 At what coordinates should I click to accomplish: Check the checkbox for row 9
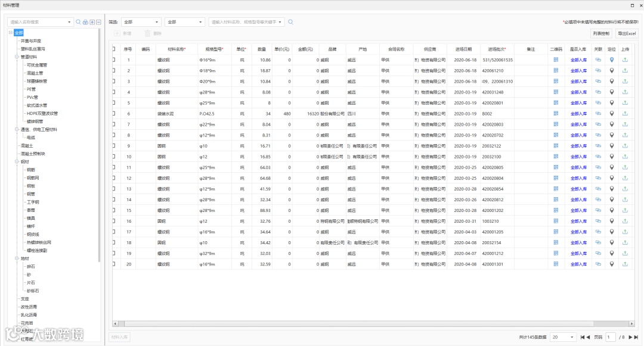(x=114, y=146)
